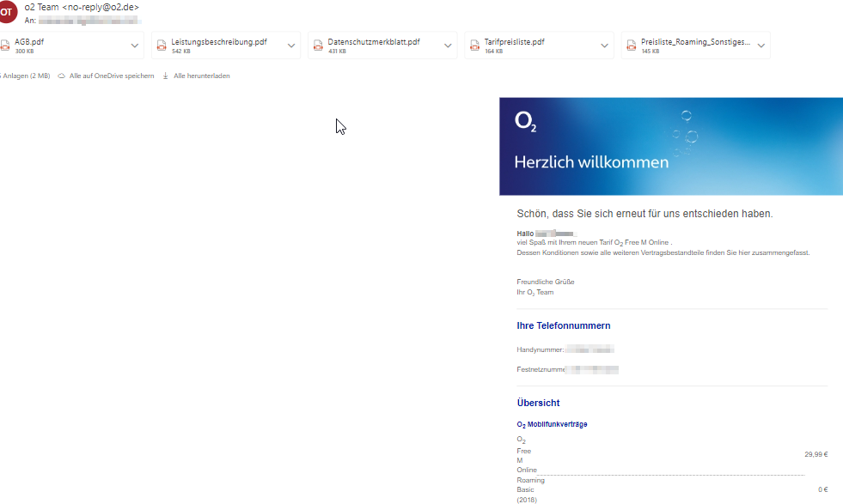The width and height of the screenshot is (843, 504).
Task: Click the O2 logo in banner
Action: point(525,121)
